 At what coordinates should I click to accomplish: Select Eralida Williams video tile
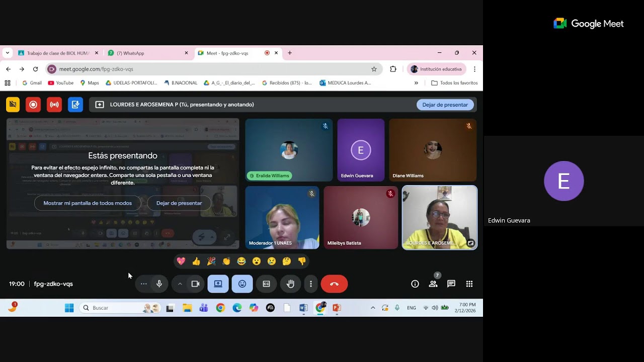(289, 150)
